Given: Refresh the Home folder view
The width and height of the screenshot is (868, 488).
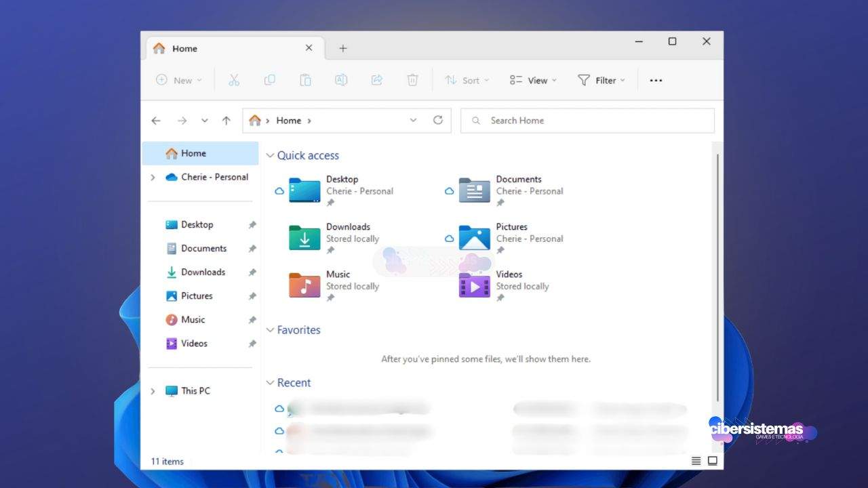Looking at the screenshot, I should point(438,120).
